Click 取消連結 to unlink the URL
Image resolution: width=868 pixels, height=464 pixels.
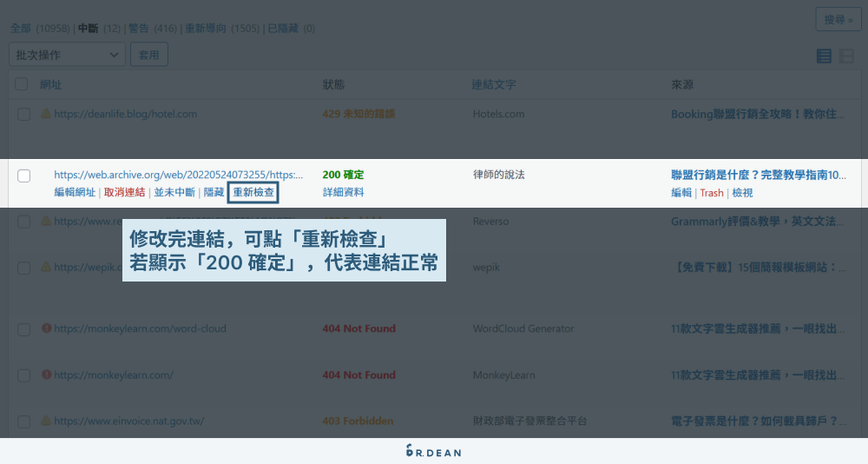[124, 192]
